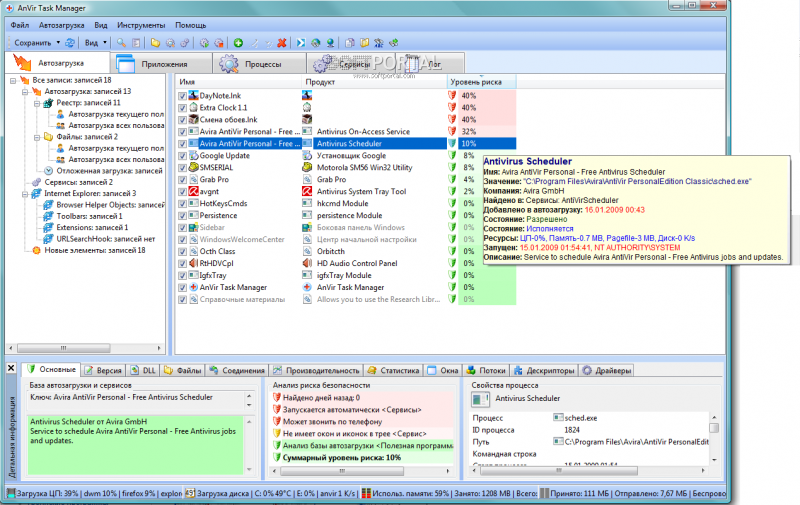The width and height of the screenshot is (800, 505).
Task: Sort by the Имя column header
Action: 239,82
